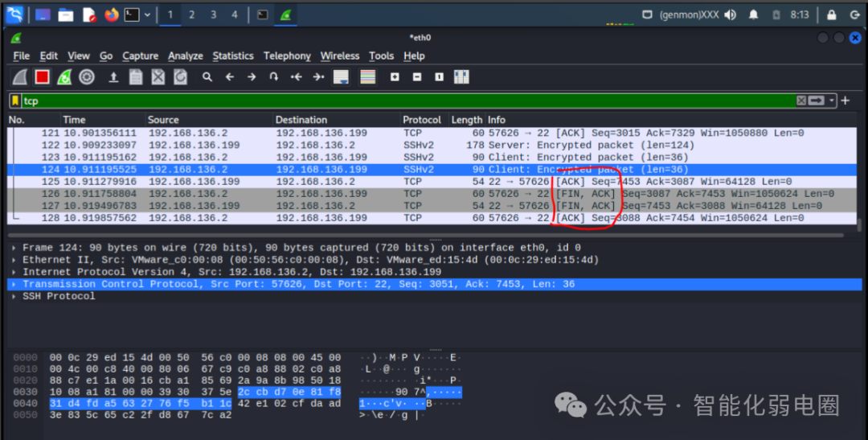Expand the SSH Protocol tree item
This screenshot has width=868, height=440.
(14, 297)
